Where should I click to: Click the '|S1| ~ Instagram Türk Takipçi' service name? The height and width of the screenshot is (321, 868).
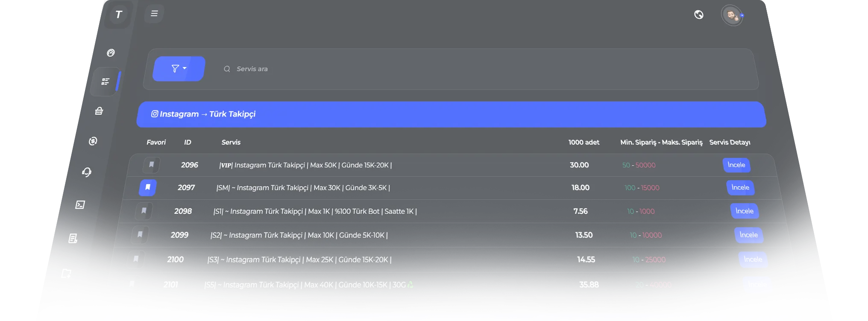(315, 211)
